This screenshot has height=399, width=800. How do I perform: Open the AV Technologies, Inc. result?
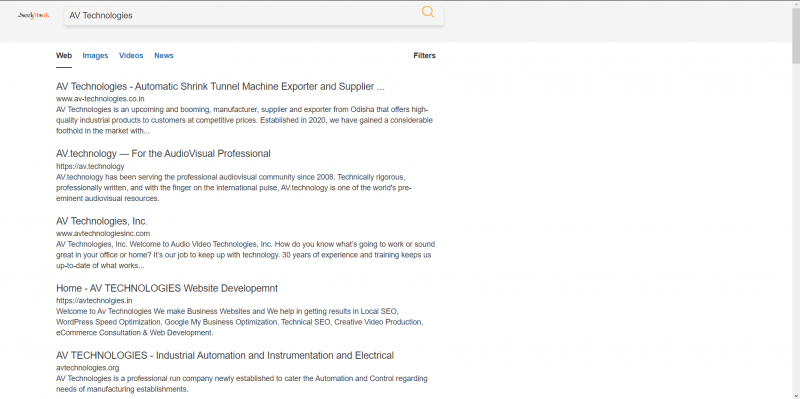click(x=102, y=221)
